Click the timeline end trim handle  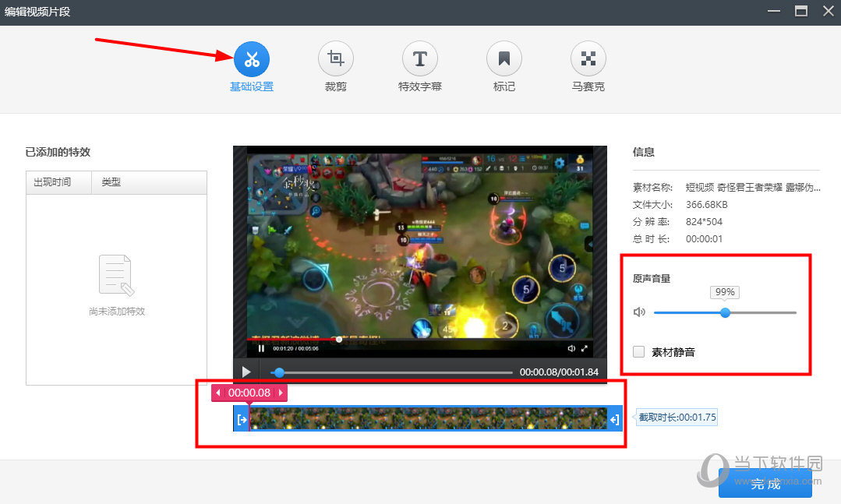[614, 419]
